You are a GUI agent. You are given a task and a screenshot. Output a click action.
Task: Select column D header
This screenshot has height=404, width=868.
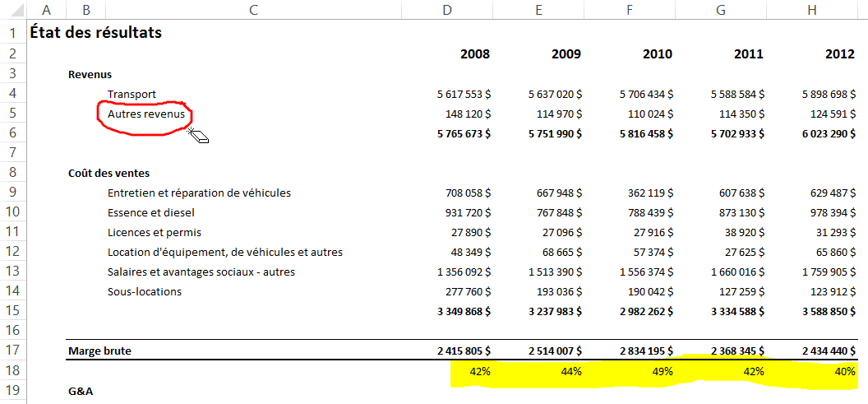447,10
